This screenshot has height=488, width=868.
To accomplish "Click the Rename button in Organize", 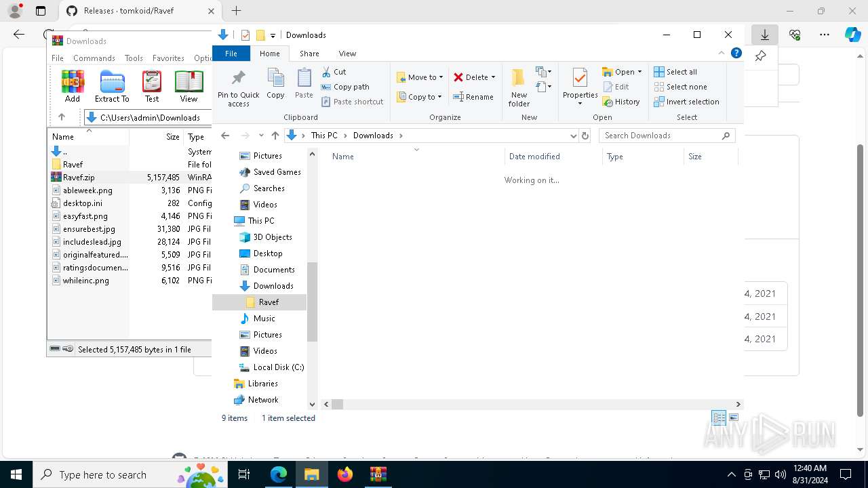I will click(473, 97).
